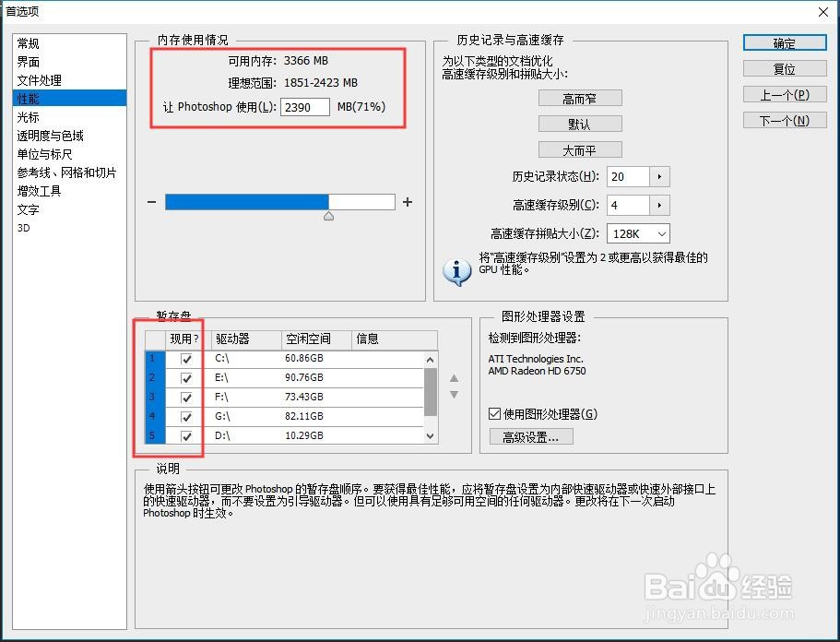Image resolution: width=840 pixels, height=642 pixels.
Task: Close the Preferences dialog with X
Action: pos(823,12)
